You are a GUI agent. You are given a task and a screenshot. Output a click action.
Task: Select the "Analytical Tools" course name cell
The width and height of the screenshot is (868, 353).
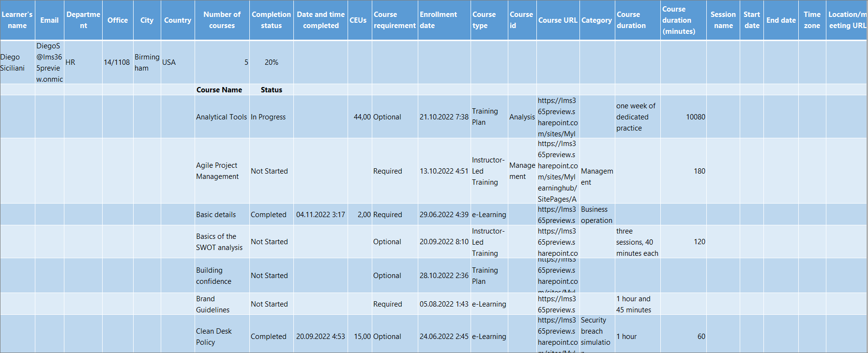click(221, 117)
